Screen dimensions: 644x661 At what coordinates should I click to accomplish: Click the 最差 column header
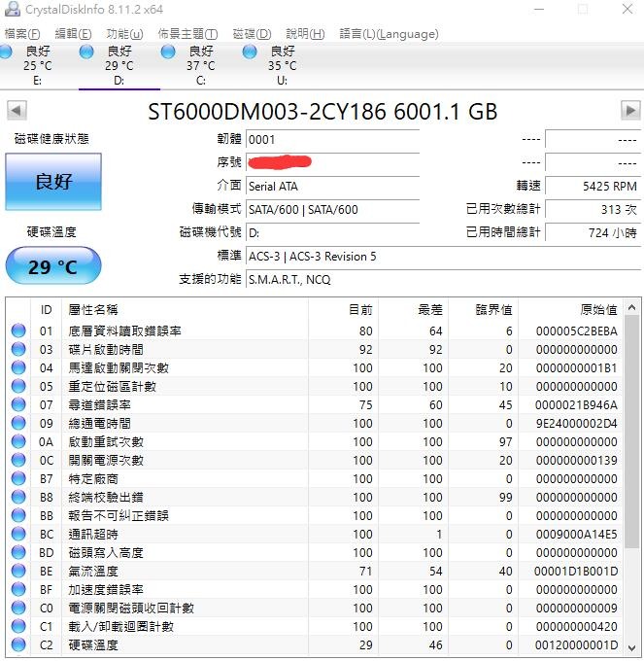coord(413,310)
